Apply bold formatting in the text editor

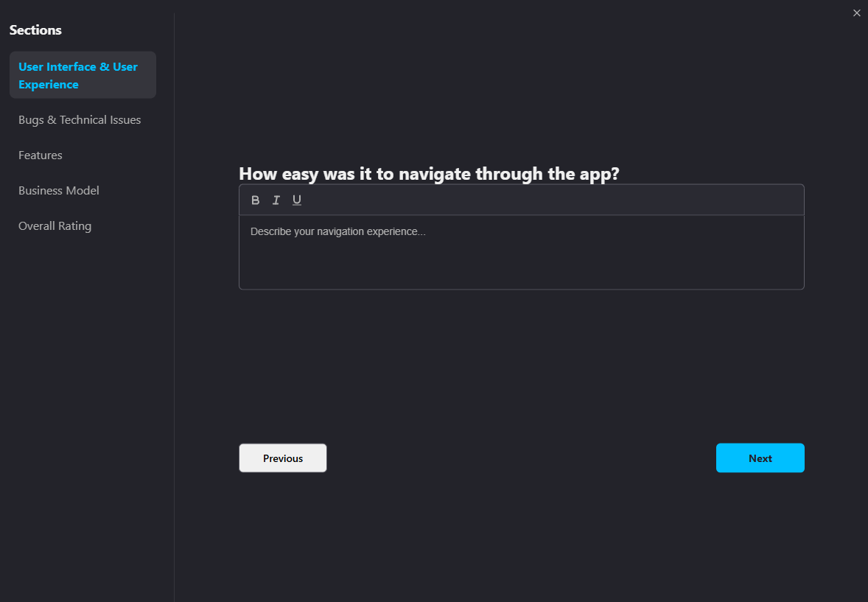click(255, 200)
